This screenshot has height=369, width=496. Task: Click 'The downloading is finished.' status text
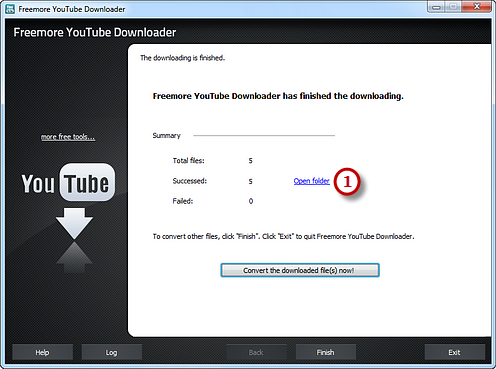(x=182, y=58)
